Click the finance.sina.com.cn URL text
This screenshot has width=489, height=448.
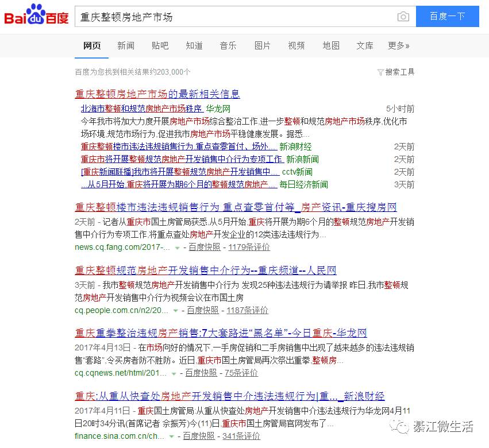(120, 436)
